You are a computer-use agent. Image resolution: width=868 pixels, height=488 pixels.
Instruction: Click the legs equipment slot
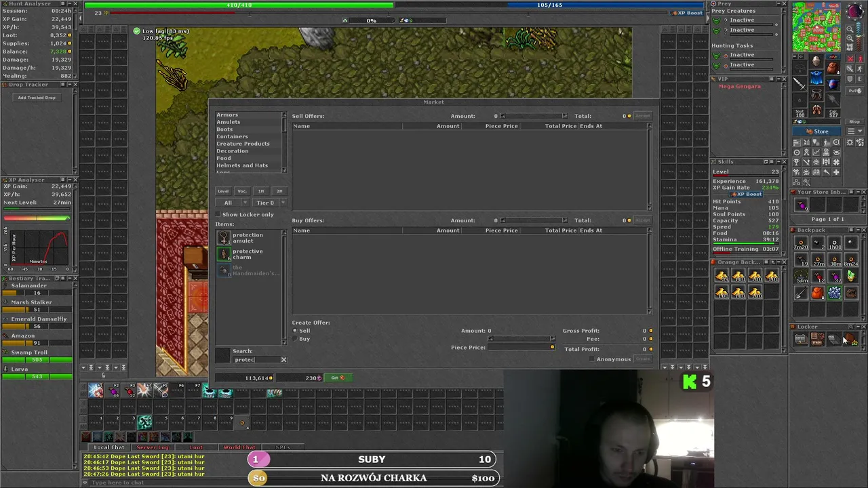coord(816,94)
